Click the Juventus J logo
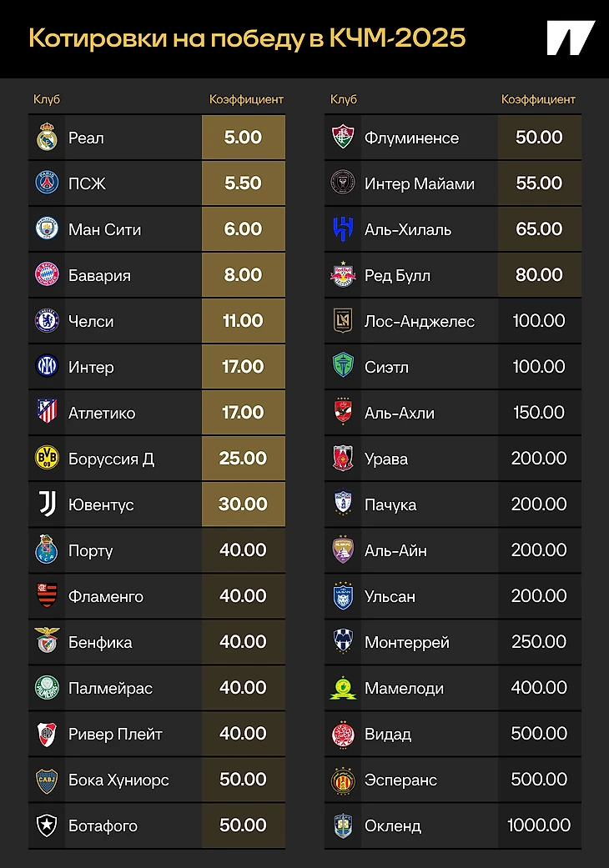This screenshot has height=868, width=609. pyautogui.click(x=47, y=504)
